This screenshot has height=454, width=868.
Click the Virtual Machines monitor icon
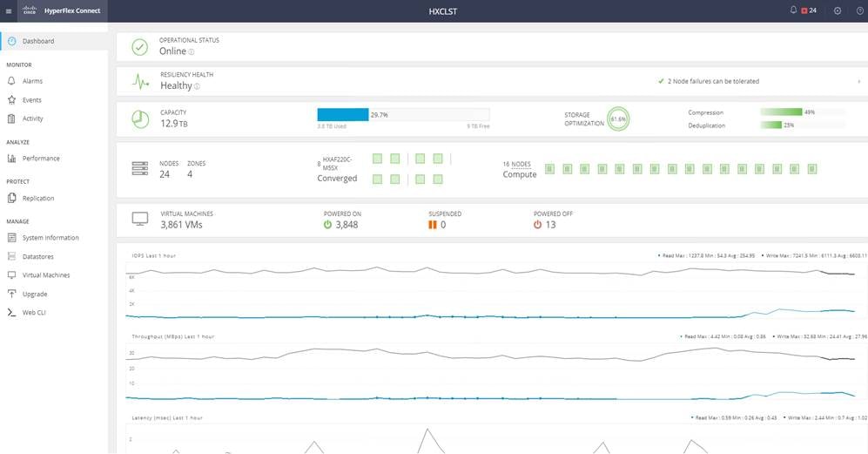[x=11, y=275]
